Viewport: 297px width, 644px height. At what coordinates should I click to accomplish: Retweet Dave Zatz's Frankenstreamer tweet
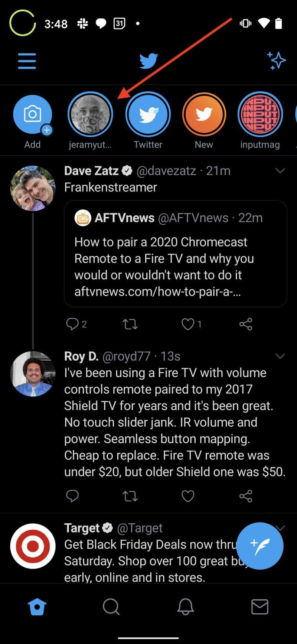point(130,324)
